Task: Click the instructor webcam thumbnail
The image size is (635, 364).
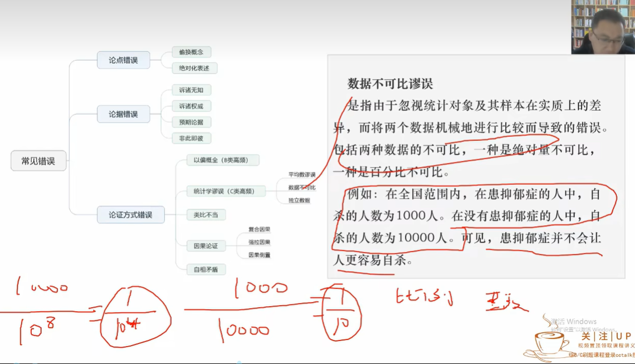Action: 603,27
